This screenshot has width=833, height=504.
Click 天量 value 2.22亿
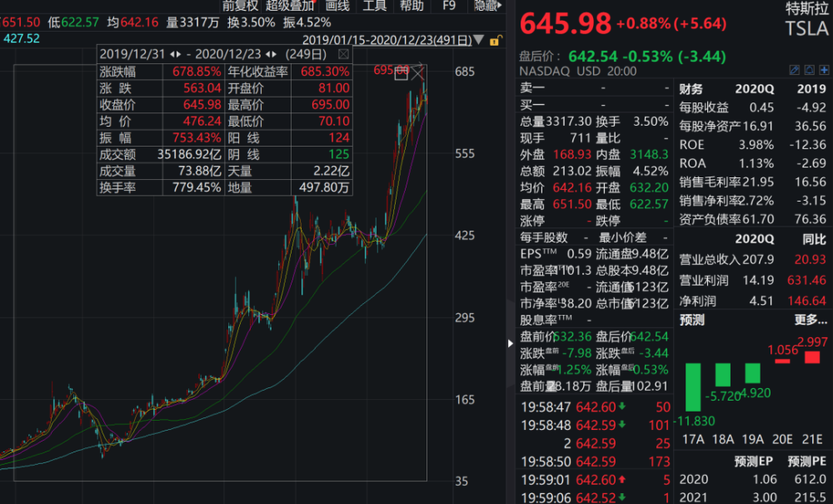click(331, 171)
